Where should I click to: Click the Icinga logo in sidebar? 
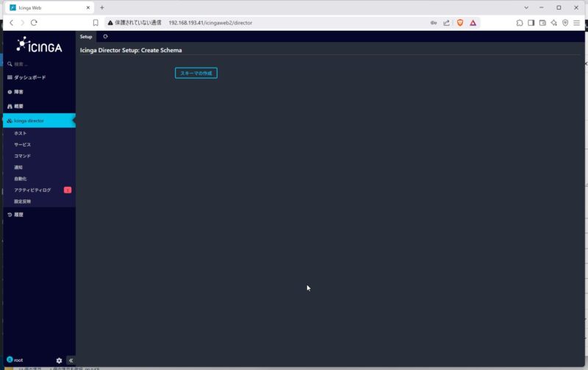coord(39,45)
